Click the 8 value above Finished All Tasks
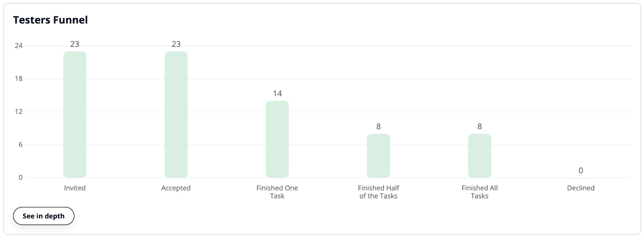Screen dimensions: 644x238 pyautogui.click(x=479, y=126)
